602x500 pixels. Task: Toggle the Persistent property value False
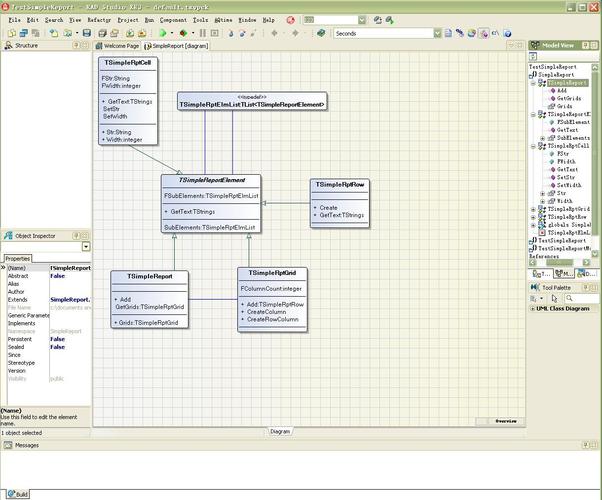click(x=57, y=339)
